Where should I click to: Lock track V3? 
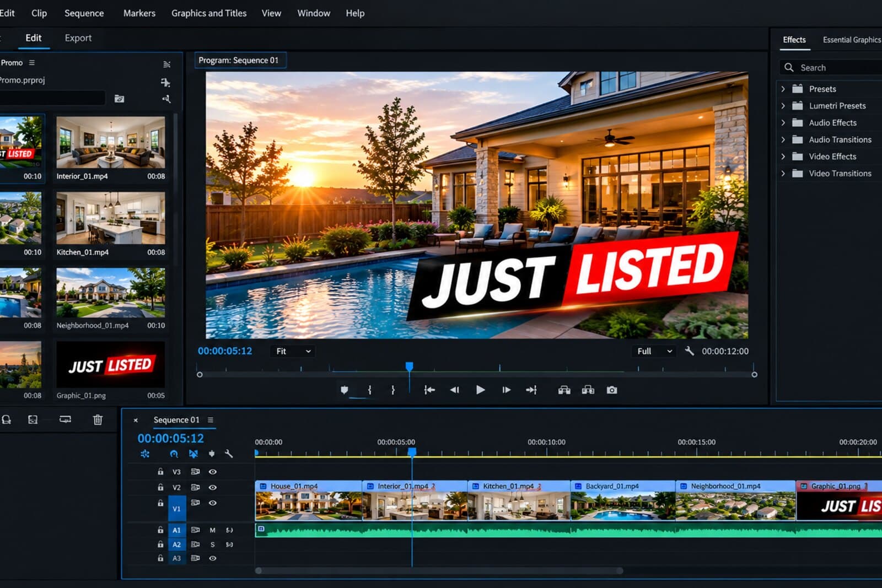point(160,472)
